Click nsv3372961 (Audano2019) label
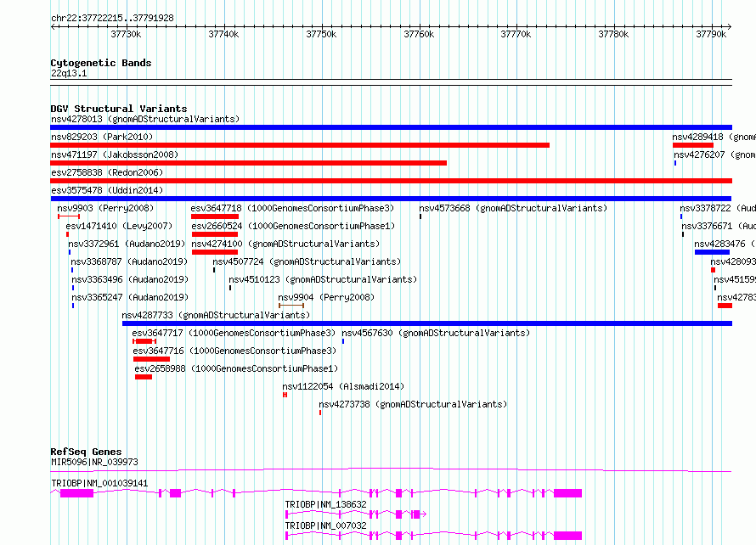Image resolution: width=756 pixels, height=545 pixels. pyautogui.click(x=127, y=244)
